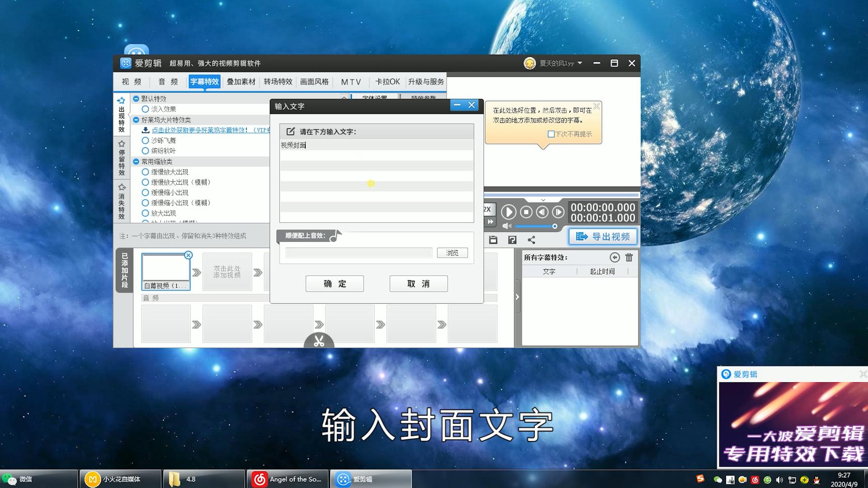Select 缓慢放大出现（模糊） radio button
Image resolution: width=868 pixels, height=488 pixels.
(145, 182)
